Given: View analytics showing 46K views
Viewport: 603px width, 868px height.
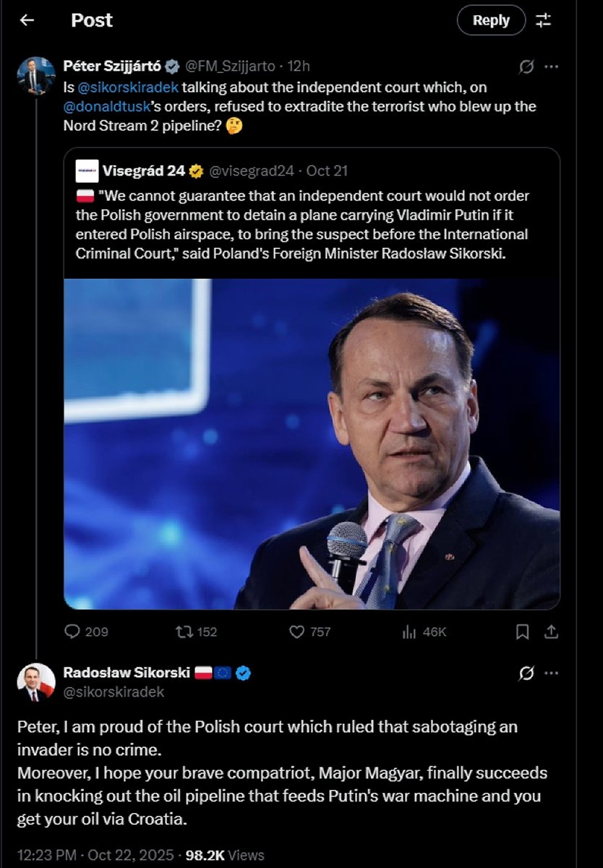Looking at the screenshot, I should pos(409,631).
